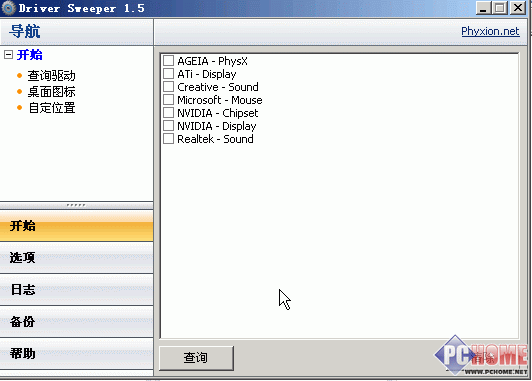Switch to the 选项 section
This screenshot has height=381, width=532.
click(x=76, y=258)
